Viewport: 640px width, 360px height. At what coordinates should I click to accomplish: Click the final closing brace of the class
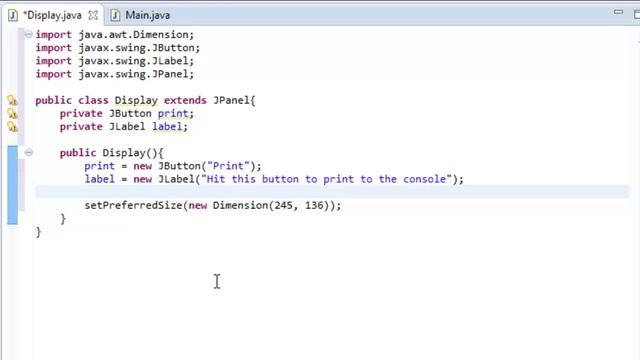(x=38, y=232)
